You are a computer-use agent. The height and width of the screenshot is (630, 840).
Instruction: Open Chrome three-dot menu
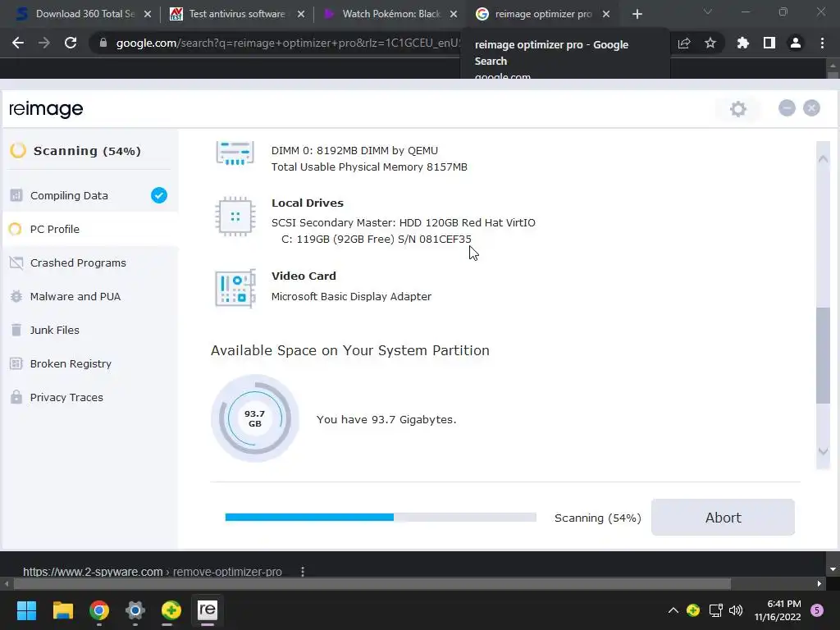pyautogui.click(x=822, y=43)
